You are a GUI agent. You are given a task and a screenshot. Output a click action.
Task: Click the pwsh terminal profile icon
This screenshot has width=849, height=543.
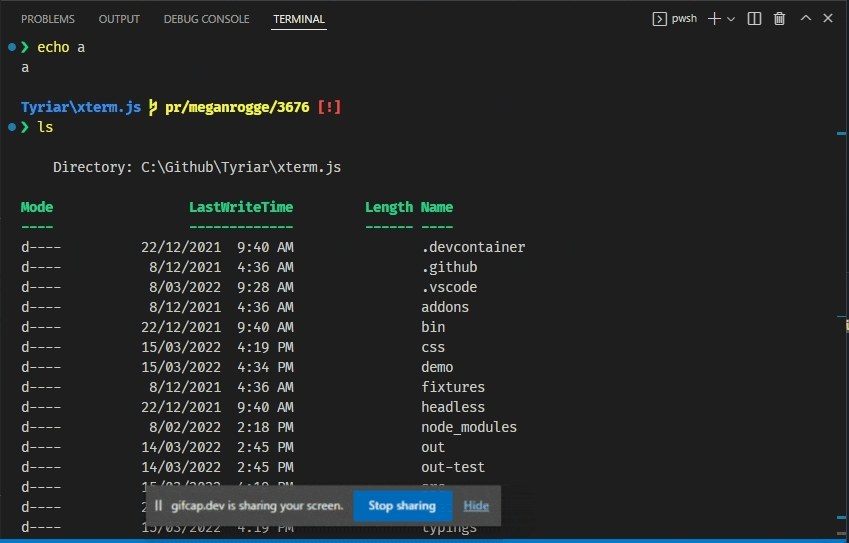pos(659,19)
